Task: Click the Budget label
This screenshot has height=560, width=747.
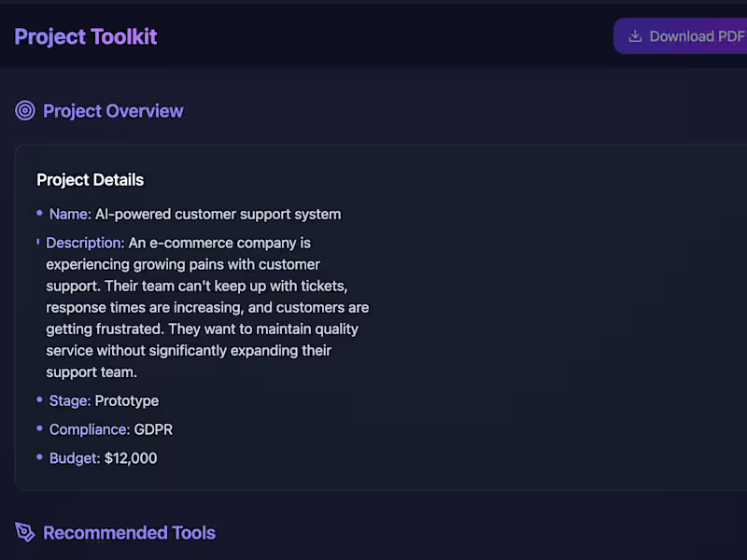Action: coord(75,458)
